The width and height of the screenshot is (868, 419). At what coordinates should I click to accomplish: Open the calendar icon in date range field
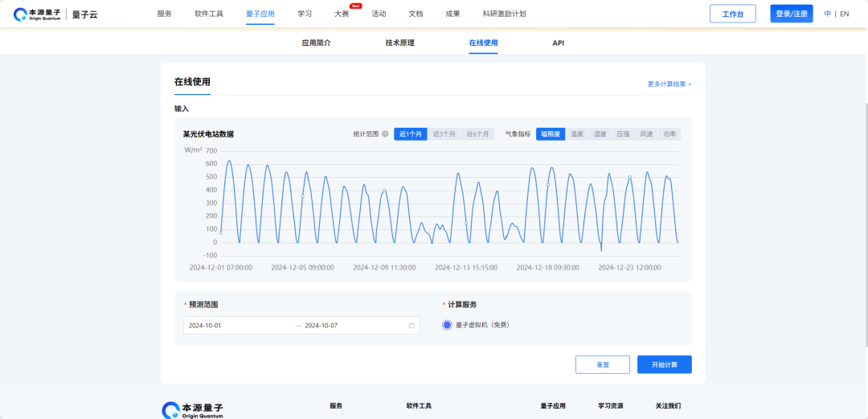click(x=411, y=326)
